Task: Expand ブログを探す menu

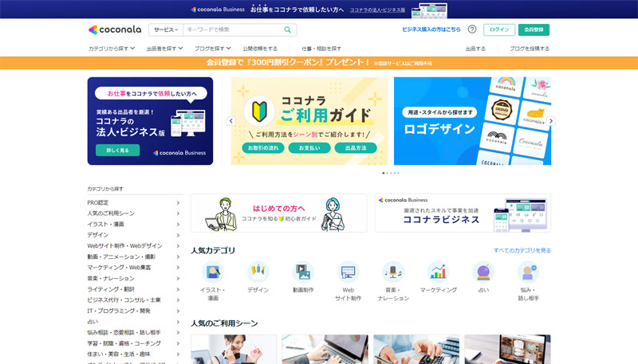Action: click(x=212, y=49)
